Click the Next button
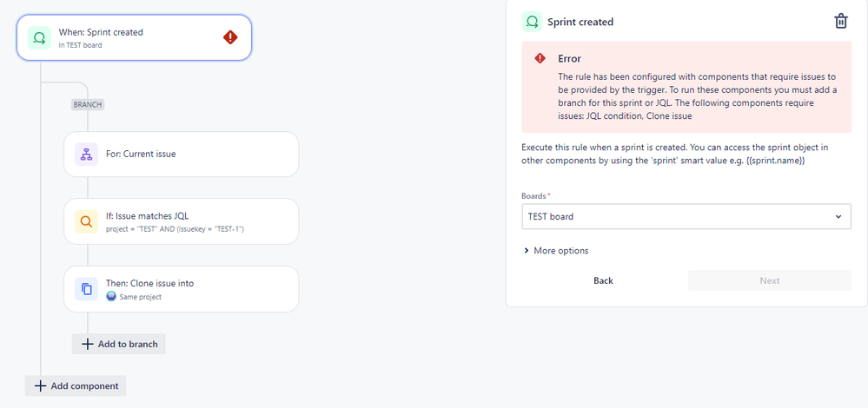 click(x=770, y=281)
